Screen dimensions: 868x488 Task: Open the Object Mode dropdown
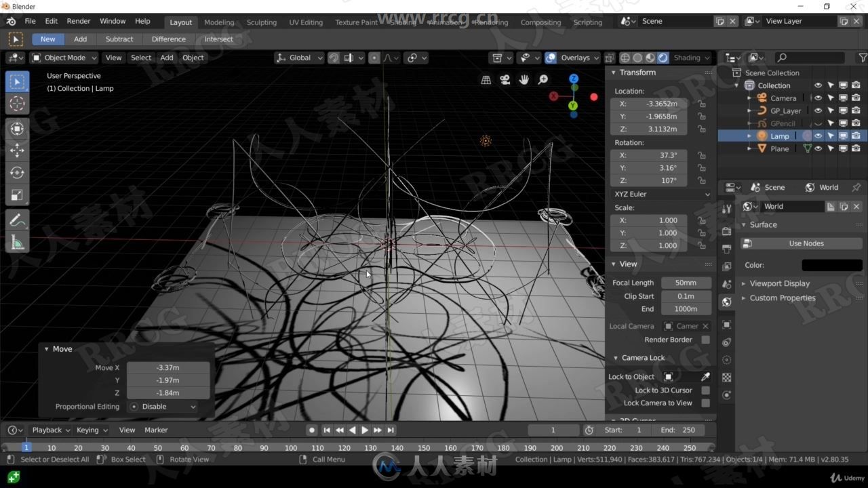pos(64,58)
